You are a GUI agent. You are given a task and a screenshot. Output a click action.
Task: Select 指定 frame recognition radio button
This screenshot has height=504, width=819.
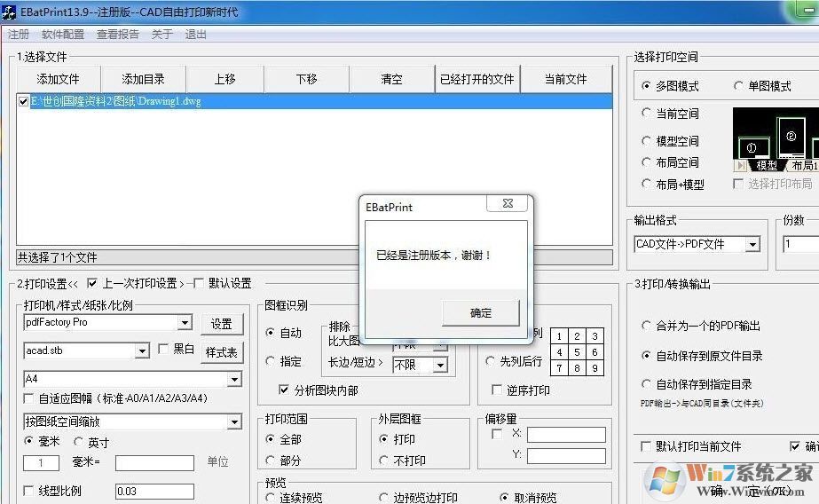point(270,361)
